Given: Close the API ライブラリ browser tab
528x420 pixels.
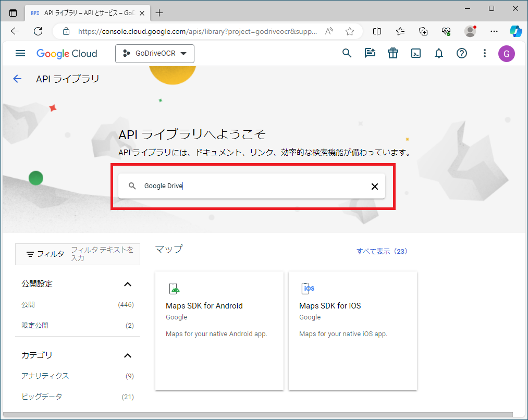Looking at the screenshot, I should (x=142, y=13).
